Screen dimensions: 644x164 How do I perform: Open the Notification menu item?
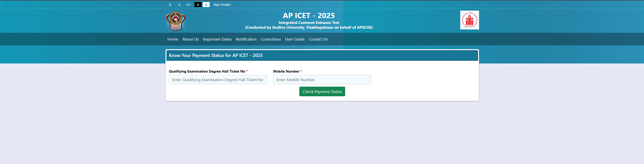(x=246, y=39)
